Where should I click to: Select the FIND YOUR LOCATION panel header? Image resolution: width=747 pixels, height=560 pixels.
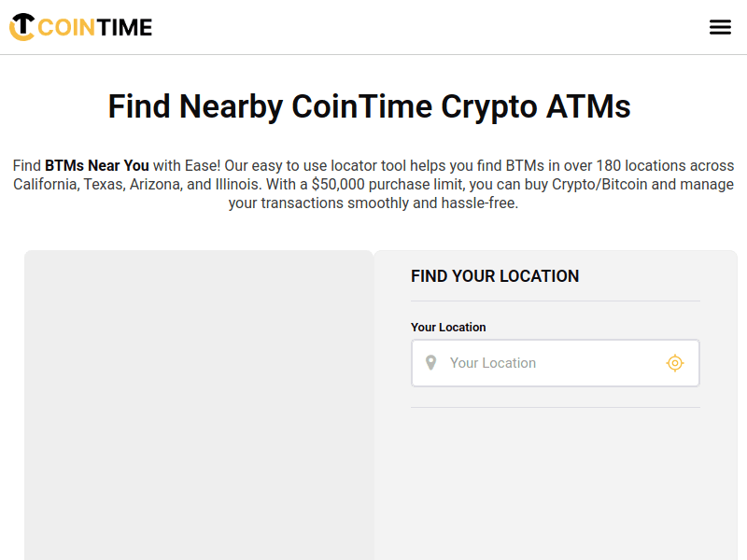(x=495, y=275)
